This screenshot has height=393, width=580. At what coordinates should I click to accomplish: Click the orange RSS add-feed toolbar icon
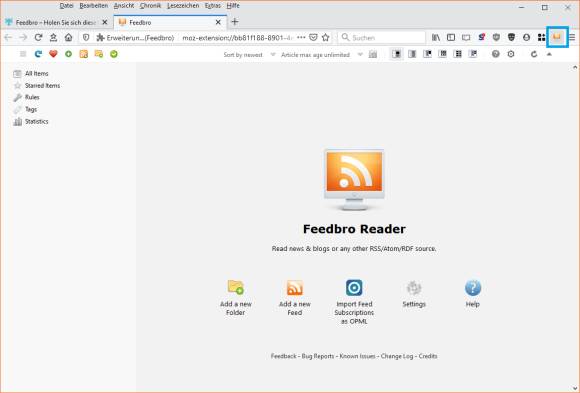tap(84, 54)
